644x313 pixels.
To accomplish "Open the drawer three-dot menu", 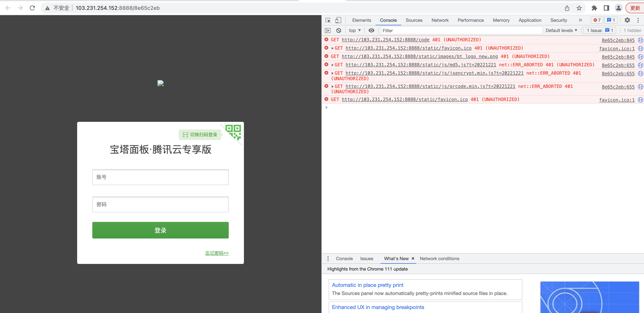I will click(328, 258).
